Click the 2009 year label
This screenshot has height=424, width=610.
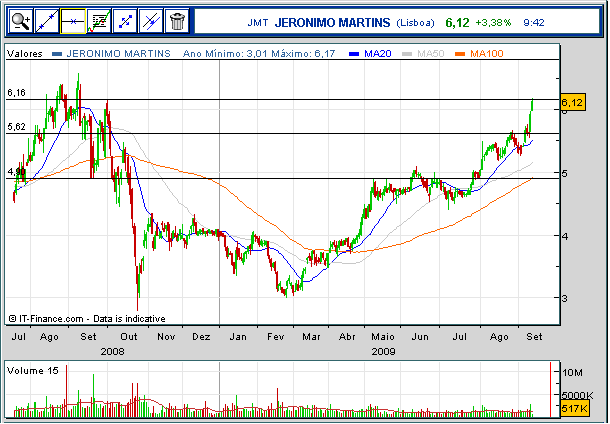point(383,352)
